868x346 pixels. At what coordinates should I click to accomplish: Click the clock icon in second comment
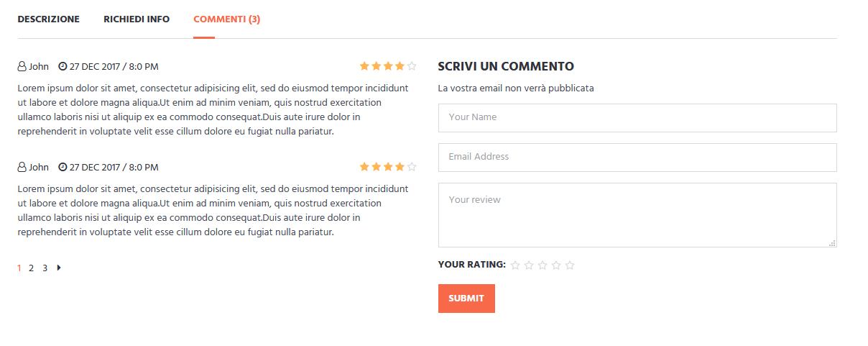coord(63,168)
